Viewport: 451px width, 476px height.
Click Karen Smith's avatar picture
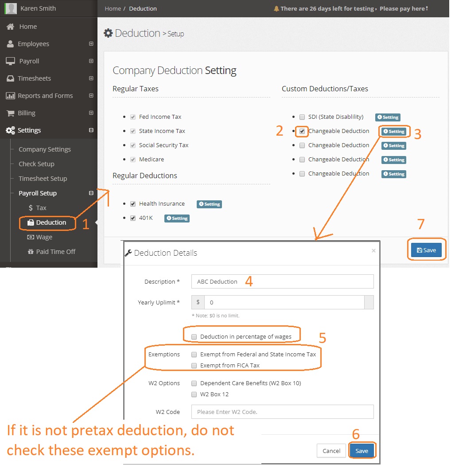tap(11, 8)
